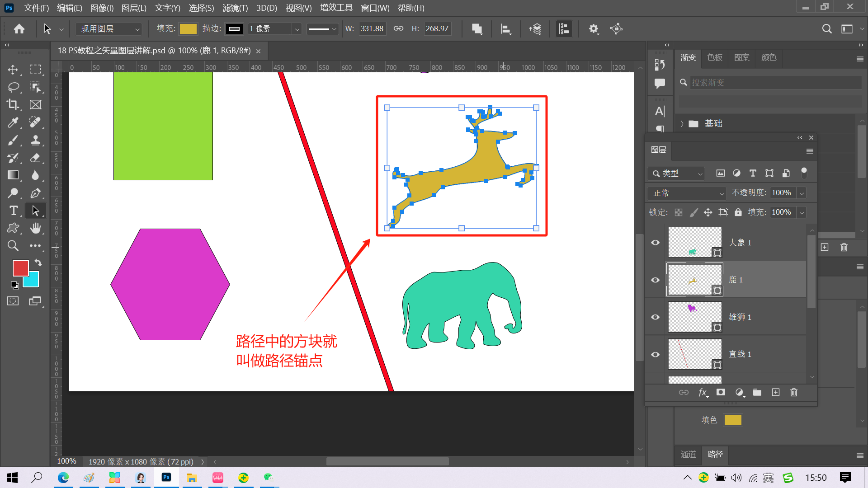Screen dimensions: 868x488
Task: Select the Horizontal Type tool
Action: [x=13, y=211]
